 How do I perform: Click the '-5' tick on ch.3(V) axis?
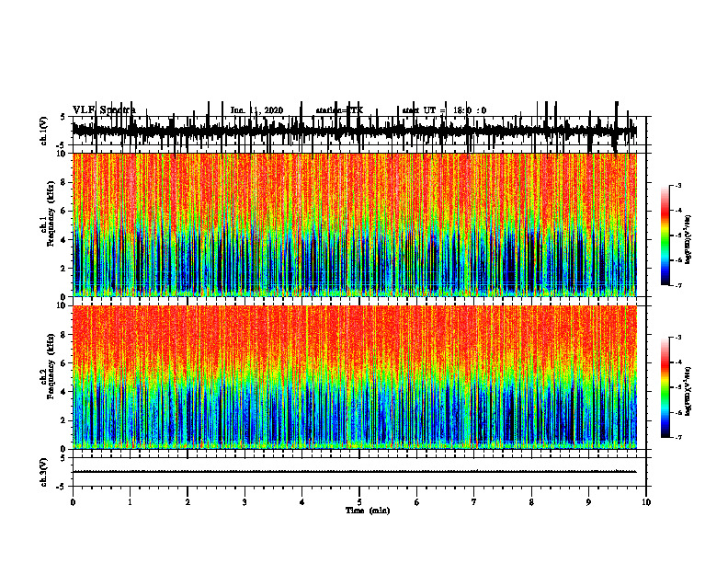click(x=62, y=487)
